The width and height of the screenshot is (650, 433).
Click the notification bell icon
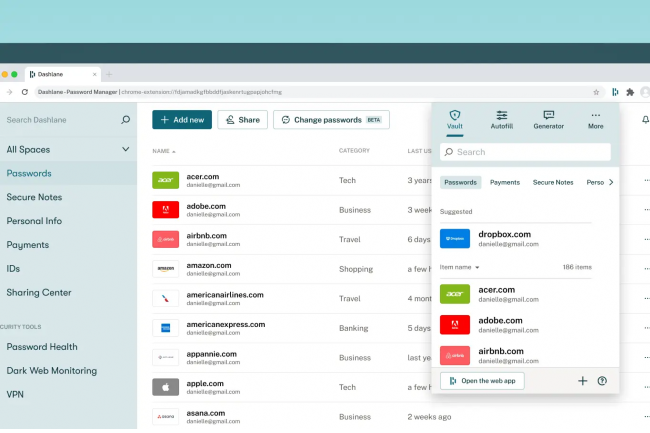click(645, 120)
